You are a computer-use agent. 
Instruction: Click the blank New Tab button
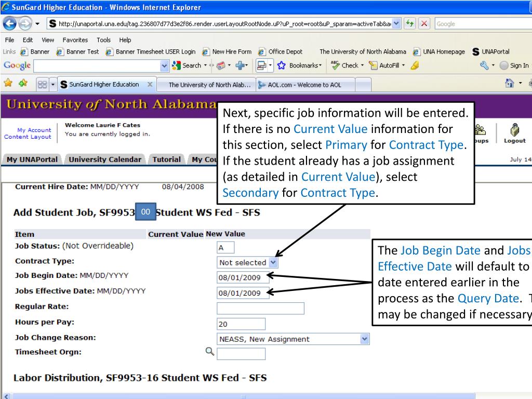click(x=363, y=85)
